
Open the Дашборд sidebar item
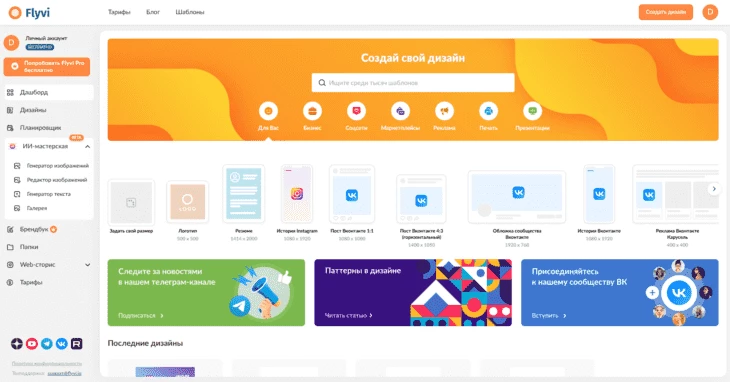[49, 92]
